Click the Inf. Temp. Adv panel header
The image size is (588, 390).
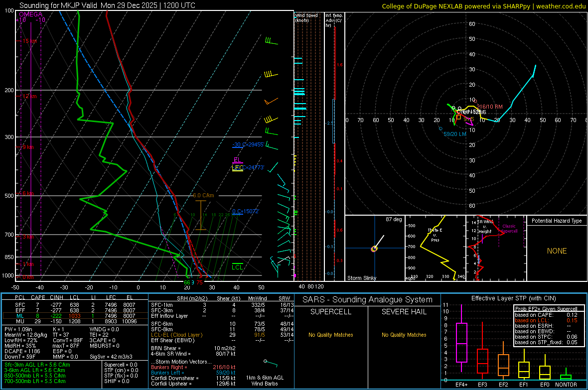tap(334, 20)
